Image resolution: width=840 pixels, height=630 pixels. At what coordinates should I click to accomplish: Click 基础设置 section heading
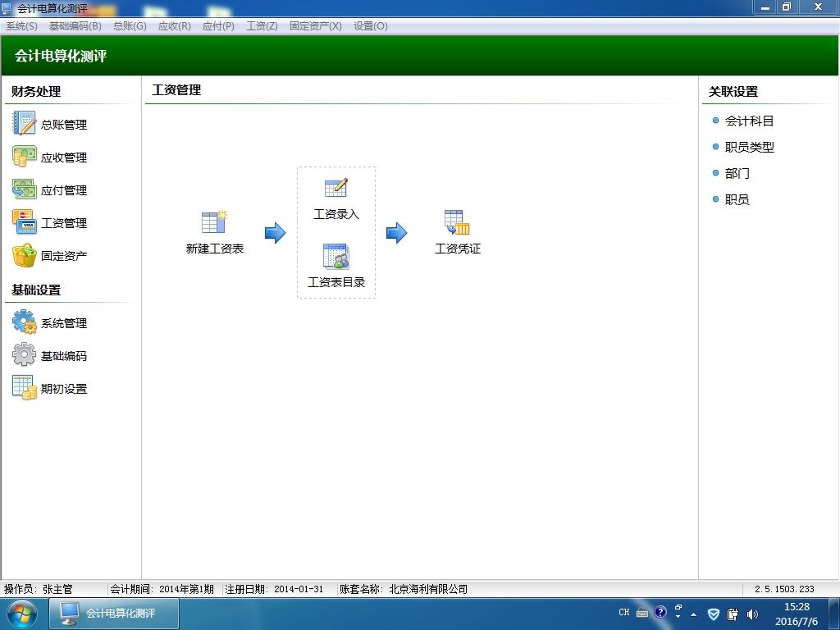[36, 290]
